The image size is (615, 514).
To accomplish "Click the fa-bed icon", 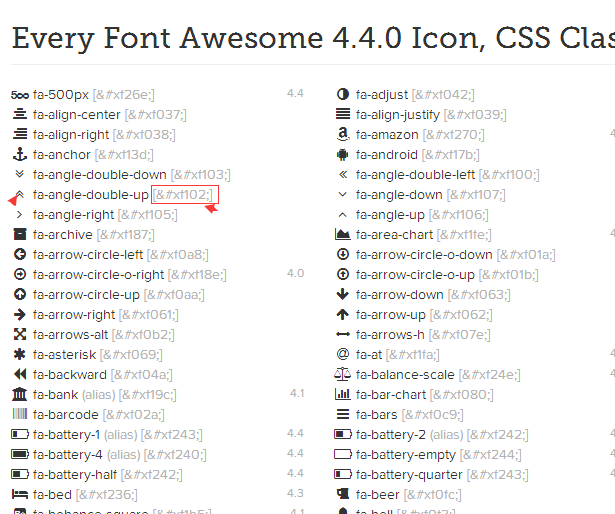I will [20, 494].
